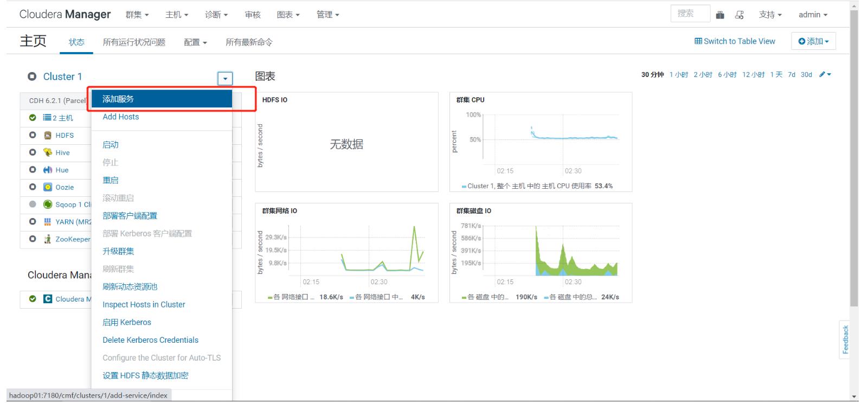The image size is (868, 403).
Task: Switch to 所有运行状况问题 tab
Action: click(x=134, y=42)
